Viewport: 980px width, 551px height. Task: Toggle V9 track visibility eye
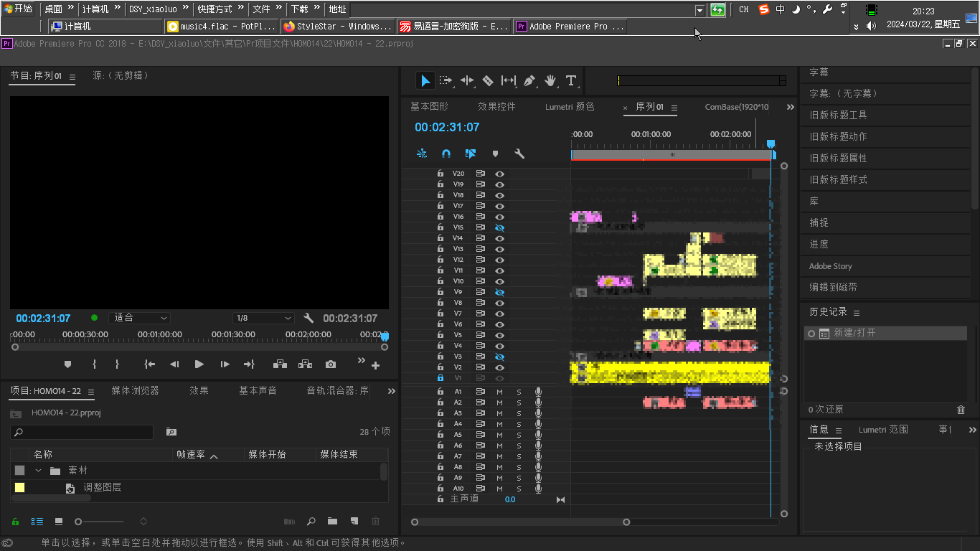pos(499,292)
